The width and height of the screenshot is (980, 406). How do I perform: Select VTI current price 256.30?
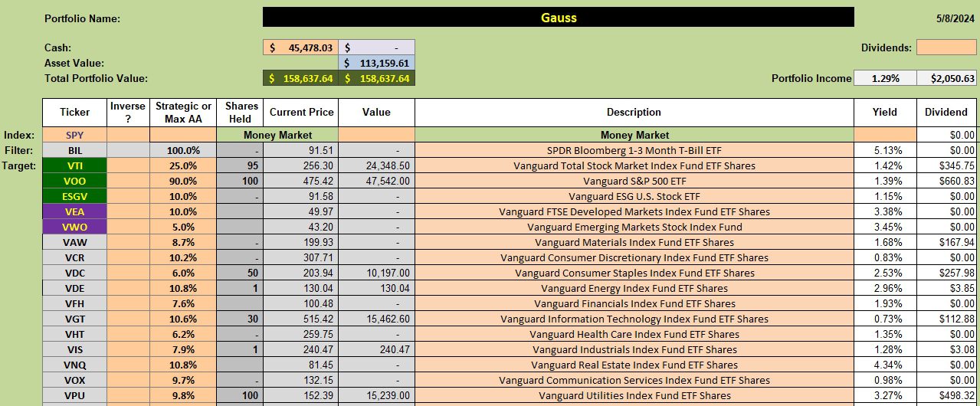pyautogui.click(x=301, y=165)
